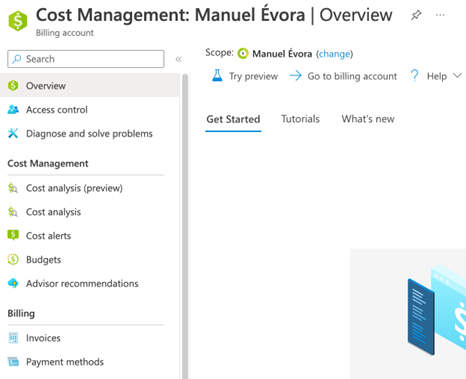
Task: Click the Invoices icon
Action: tap(13, 338)
